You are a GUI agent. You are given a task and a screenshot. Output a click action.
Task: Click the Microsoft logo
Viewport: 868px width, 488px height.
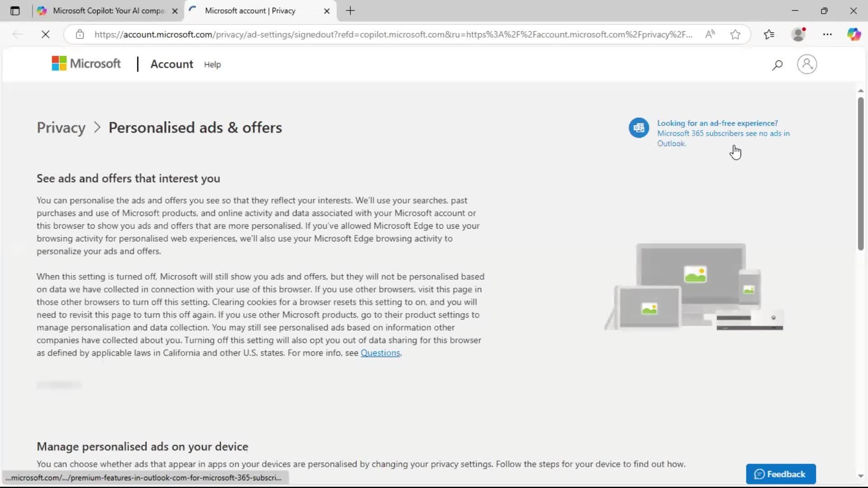click(86, 64)
